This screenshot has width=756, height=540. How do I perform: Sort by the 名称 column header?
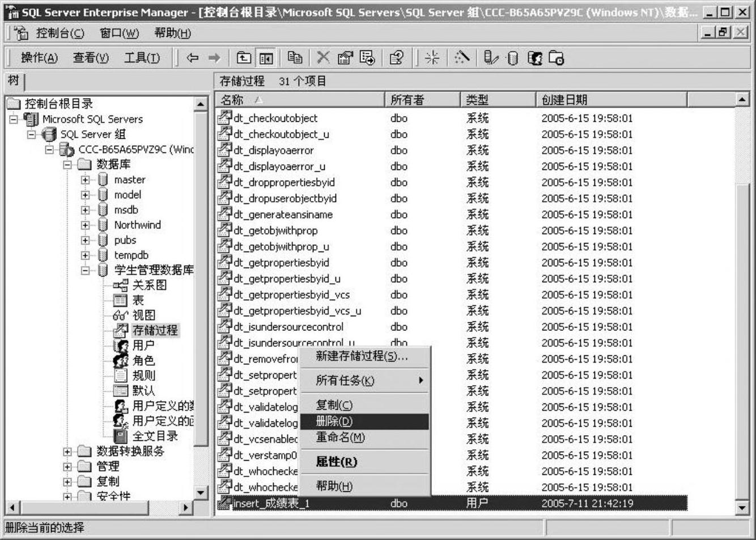[x=300, y=100]
